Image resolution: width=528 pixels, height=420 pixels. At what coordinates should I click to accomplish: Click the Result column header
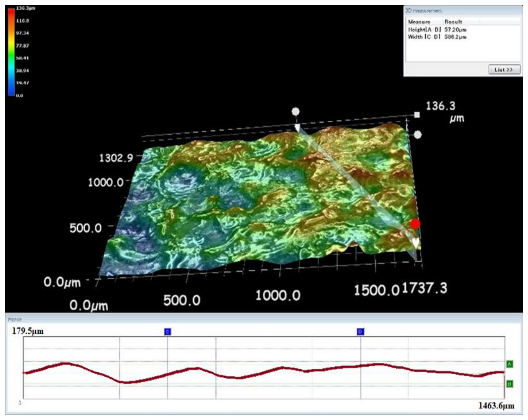click(x=453, y=22)
